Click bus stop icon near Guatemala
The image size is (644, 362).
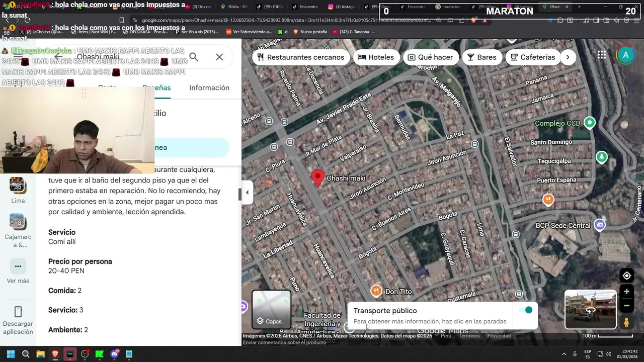tap(519, 294)
